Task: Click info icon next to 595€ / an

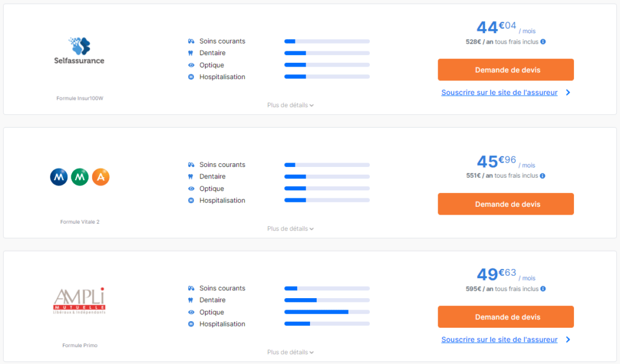Action: (542, 289)
